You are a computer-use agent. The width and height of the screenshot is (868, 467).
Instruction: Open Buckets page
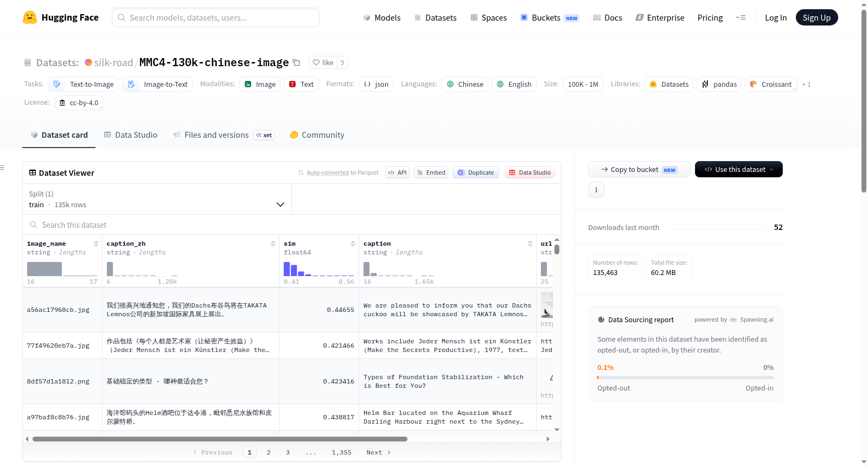click(x=550, y=17)
